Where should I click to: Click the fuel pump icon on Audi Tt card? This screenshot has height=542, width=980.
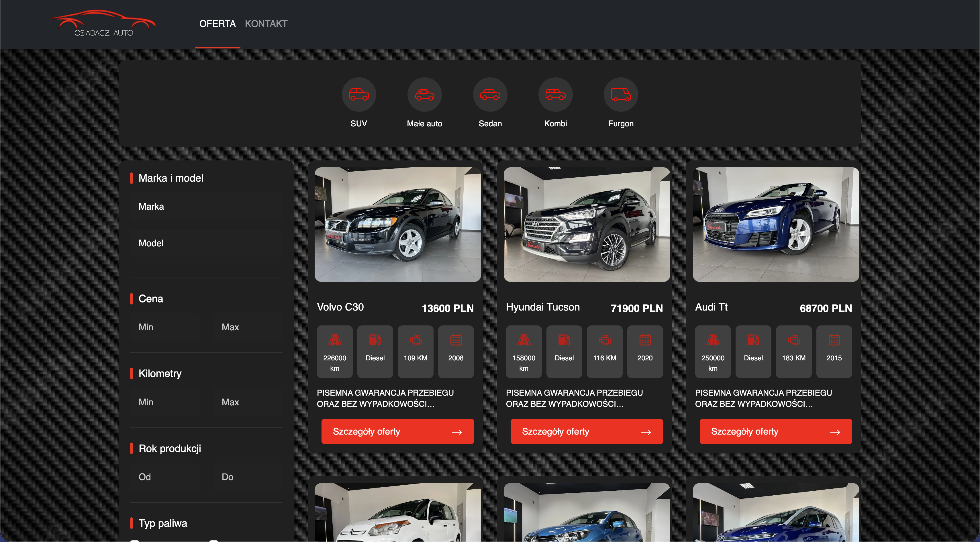click(x=753, y=340)
